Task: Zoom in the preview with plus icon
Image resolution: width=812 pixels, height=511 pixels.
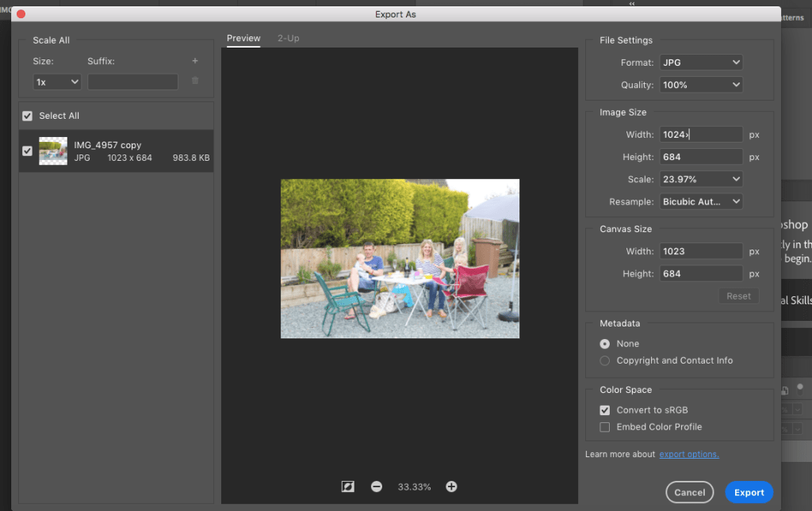Action: 451,486
